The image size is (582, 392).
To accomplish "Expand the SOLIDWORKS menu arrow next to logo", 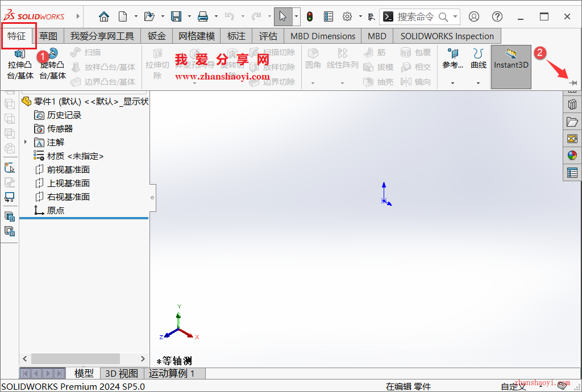I will click(78, 16).
